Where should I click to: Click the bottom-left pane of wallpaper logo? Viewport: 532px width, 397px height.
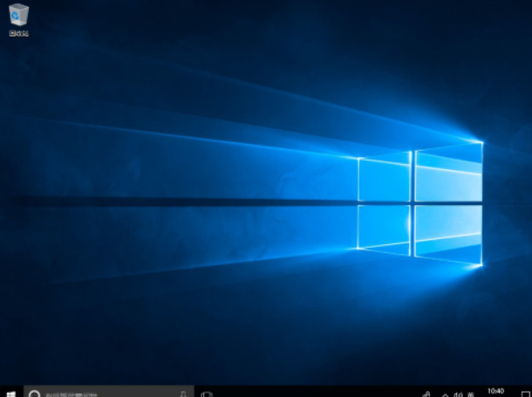(x=384, y=229)
